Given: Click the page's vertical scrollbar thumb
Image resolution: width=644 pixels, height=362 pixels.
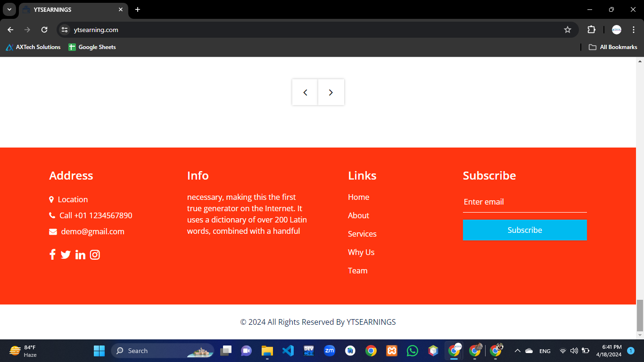Looking at the screenshot, I should pos(640,315).
